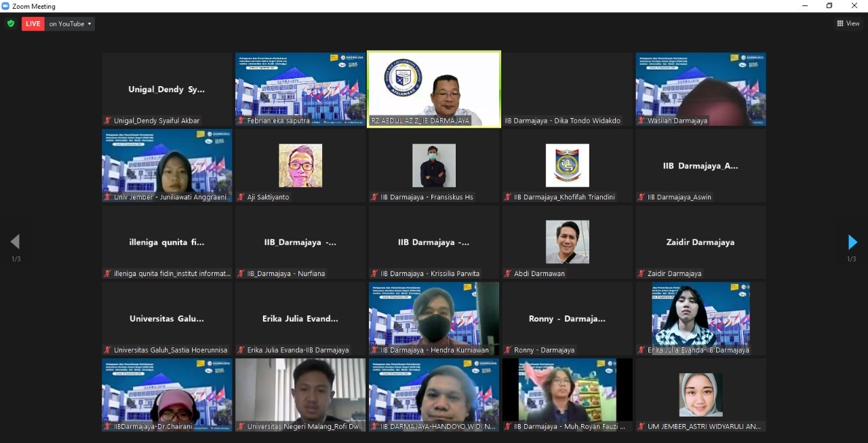Viewport: 868px width, 443px height.
Task: Select Khofifah Triandini's logo profile picture
Action: tap(568, 166)
